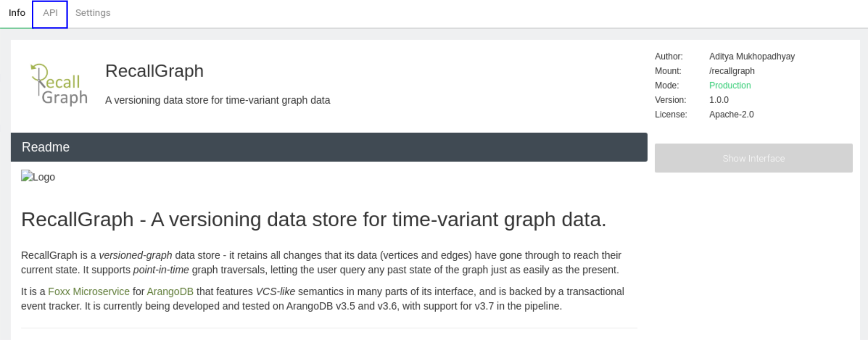
Task: Click the RecallGraph service title
Action: pos(154,71)
